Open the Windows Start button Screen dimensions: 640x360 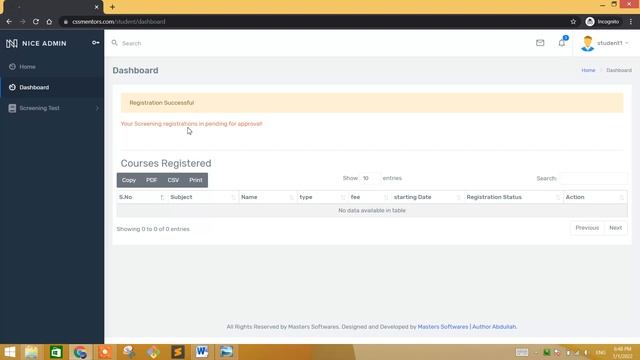[x=9, y=352]
